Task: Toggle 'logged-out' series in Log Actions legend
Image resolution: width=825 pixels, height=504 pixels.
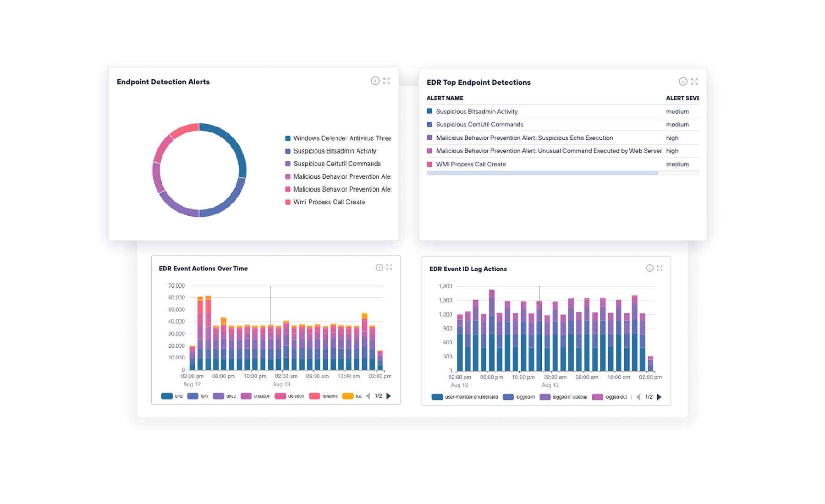Action: [x=609, y=397]
